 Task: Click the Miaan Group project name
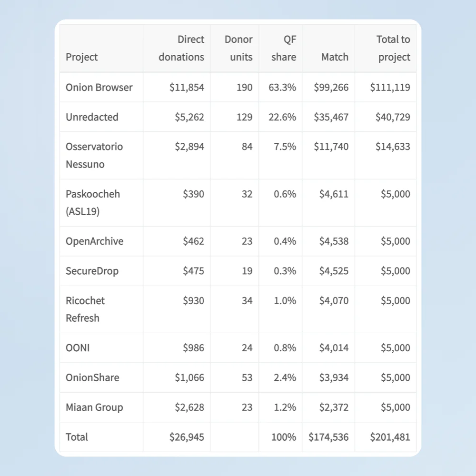click(x=94, y=407)
